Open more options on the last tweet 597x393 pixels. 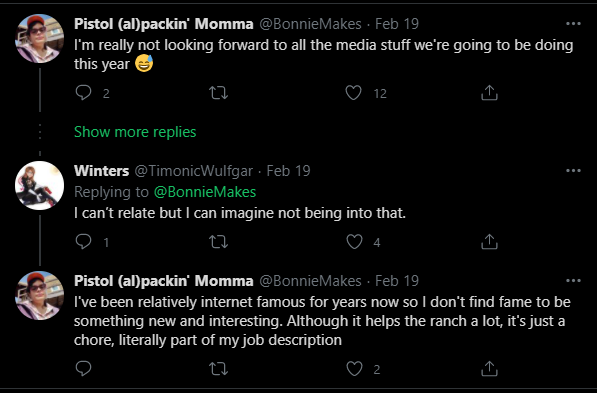[573, 281]
